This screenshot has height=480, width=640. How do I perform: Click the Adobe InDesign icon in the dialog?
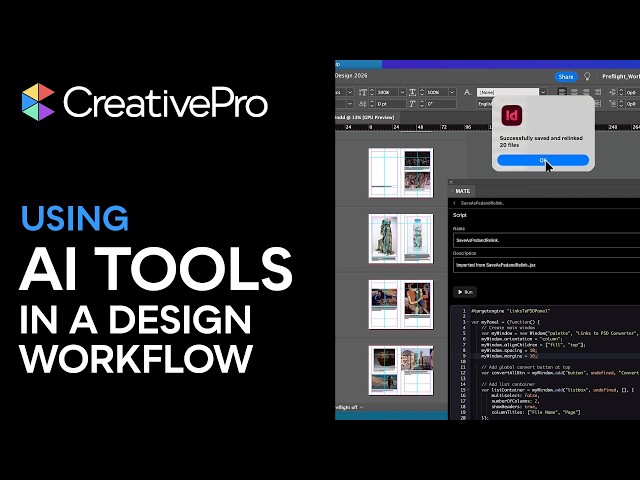[x=511, y=116]
